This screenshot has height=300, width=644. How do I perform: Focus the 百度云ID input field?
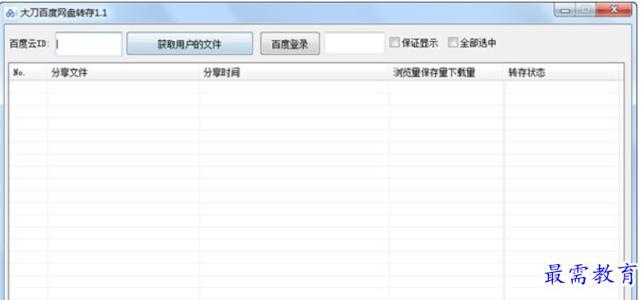(88, 44)
